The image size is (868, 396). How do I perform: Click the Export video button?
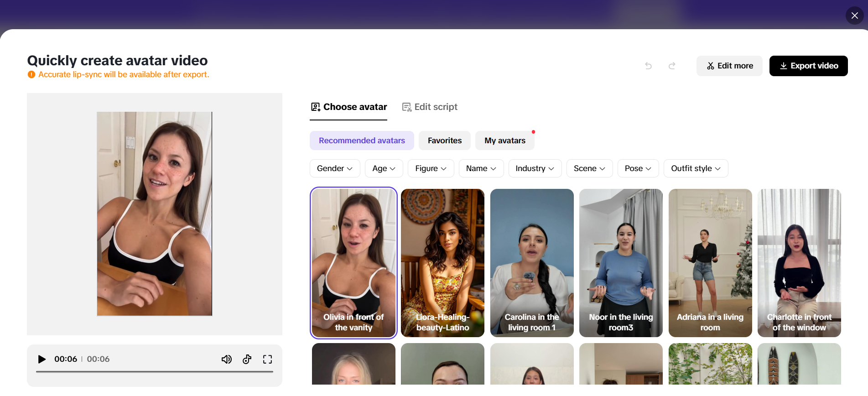click(808, 66)
